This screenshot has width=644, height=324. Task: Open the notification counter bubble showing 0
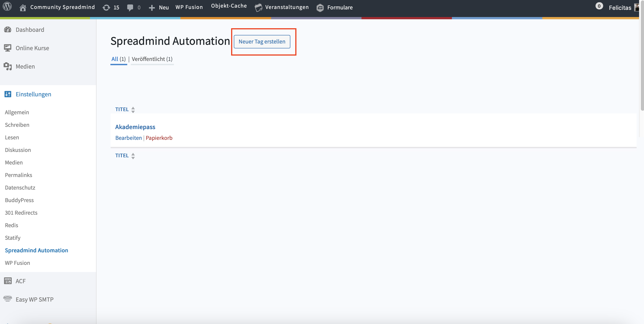pyautogui.click(x=599, y=6)
